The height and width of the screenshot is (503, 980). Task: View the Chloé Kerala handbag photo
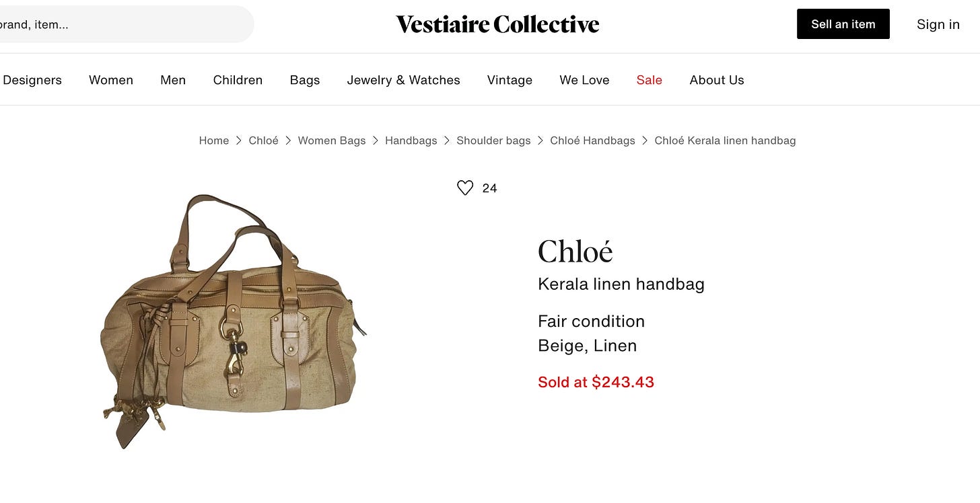coord(234,321)
